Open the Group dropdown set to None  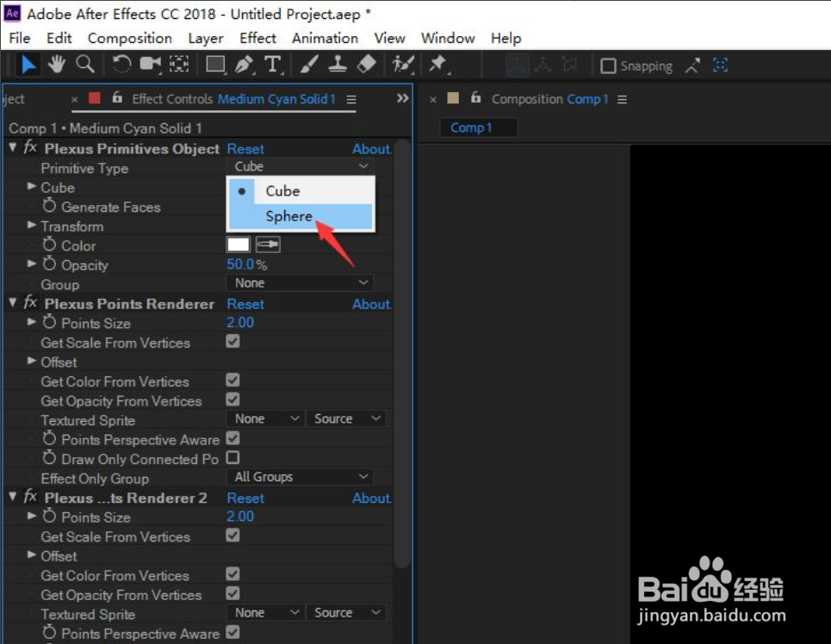coord(301,283)
